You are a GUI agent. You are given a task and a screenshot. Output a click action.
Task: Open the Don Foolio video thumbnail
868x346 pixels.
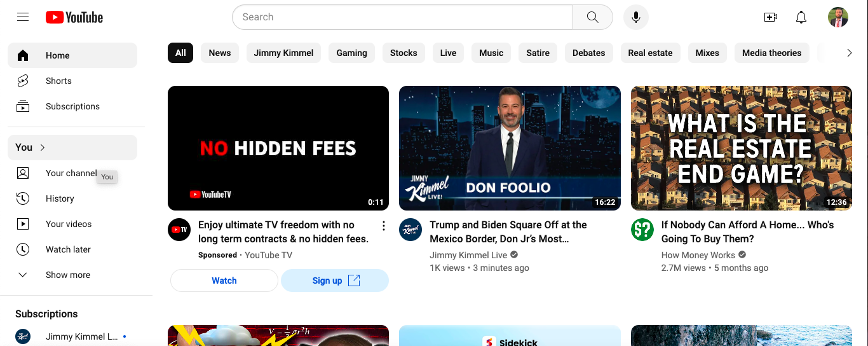(510, 148)
